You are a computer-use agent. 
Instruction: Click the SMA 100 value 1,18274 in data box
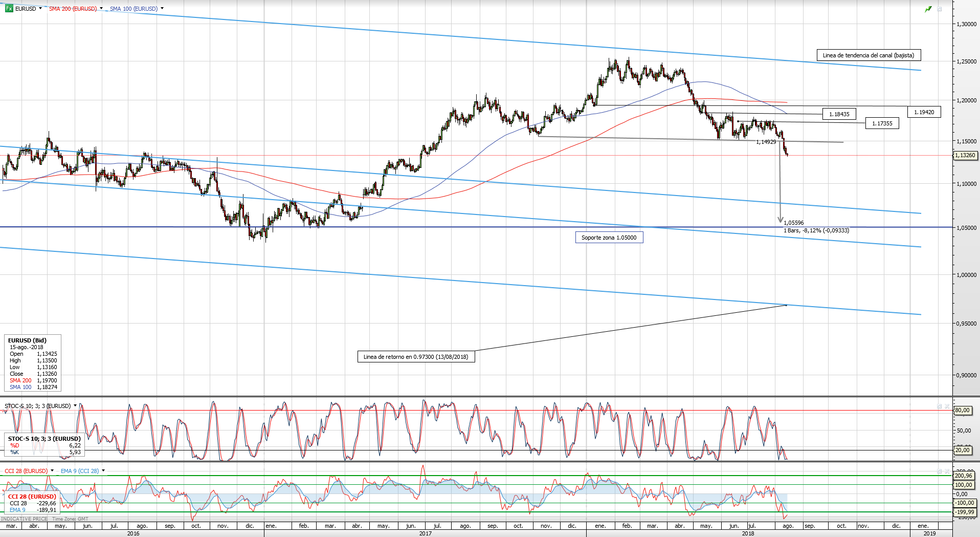[x=47, y=387]
